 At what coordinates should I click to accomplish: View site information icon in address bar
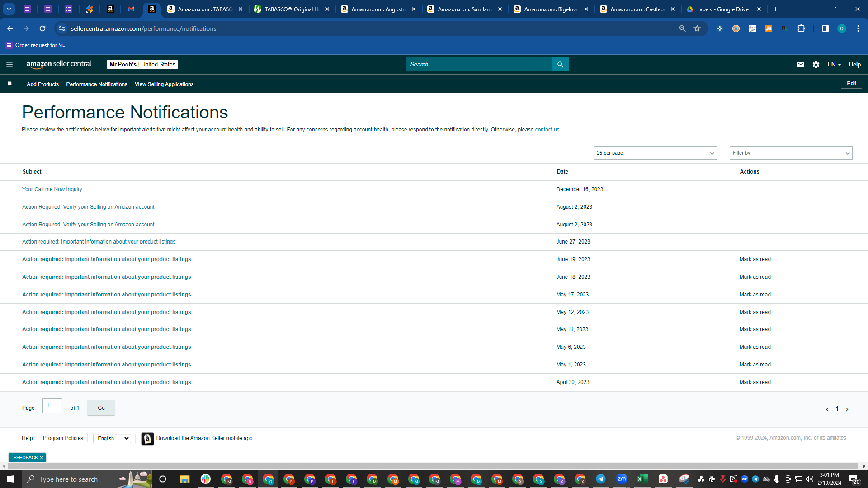(x=62, y=28)
